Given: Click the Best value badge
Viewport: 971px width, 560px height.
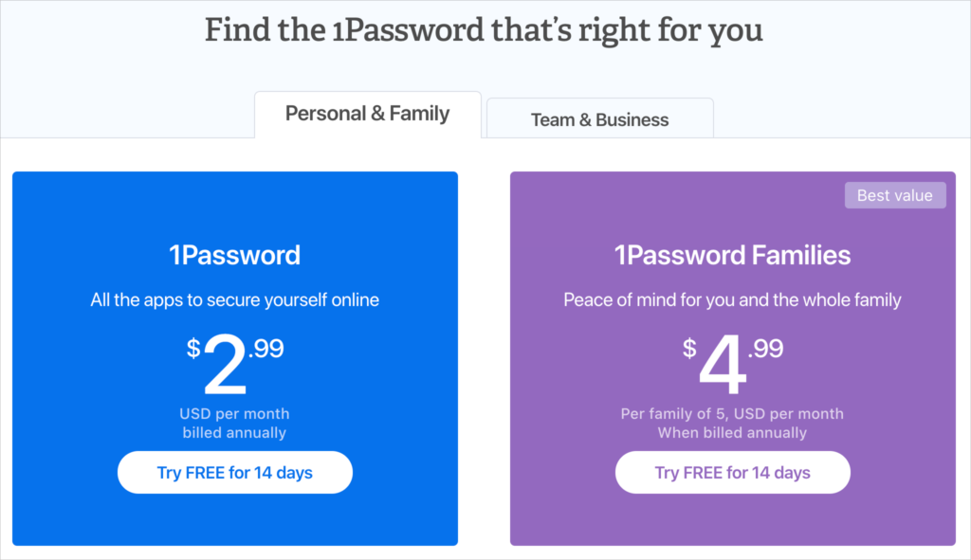Looking at the screenshot, I should pyautogui.click(x=894, y=195).
